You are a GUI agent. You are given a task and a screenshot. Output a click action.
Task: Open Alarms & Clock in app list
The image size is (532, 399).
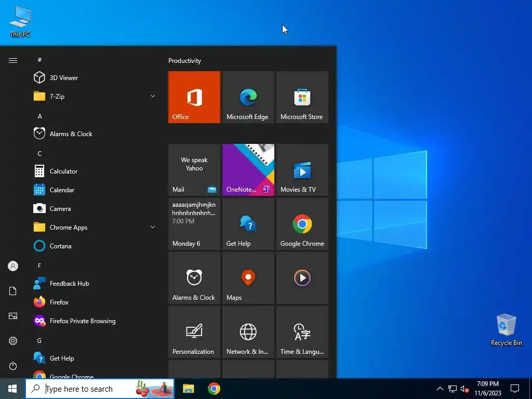click(x=95, y=134)
